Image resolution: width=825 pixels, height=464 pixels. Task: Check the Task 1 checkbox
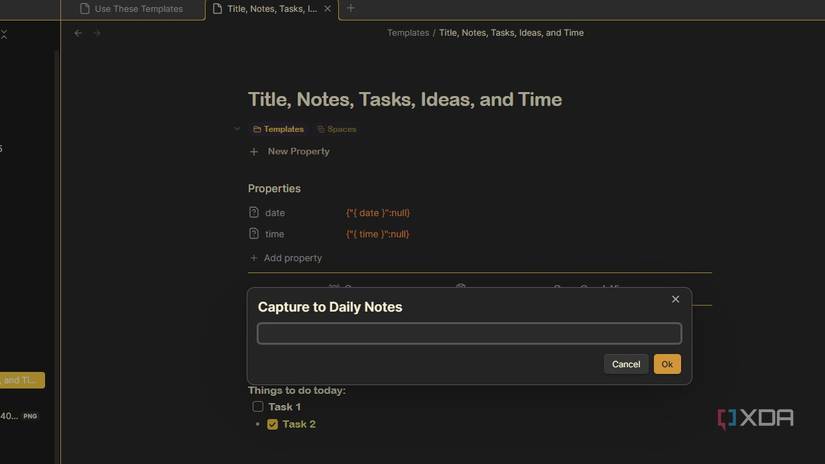click(x=258, y=407)
